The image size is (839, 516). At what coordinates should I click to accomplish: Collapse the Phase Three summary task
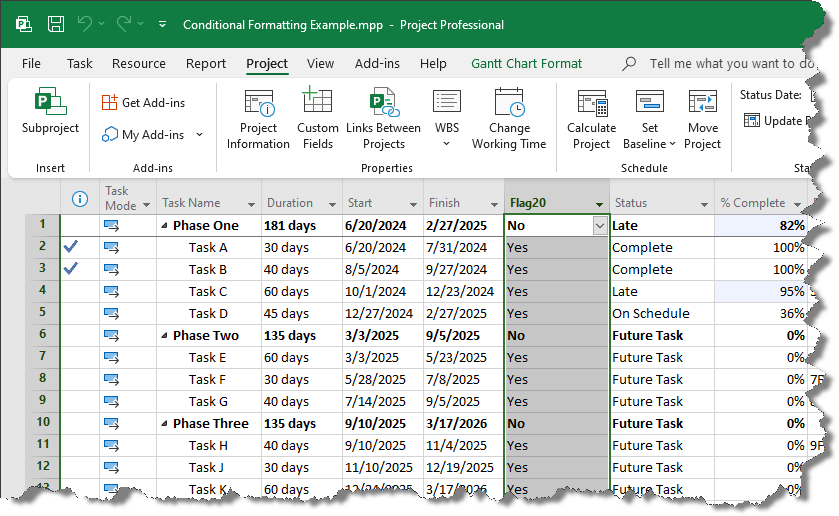pos(164,424)
